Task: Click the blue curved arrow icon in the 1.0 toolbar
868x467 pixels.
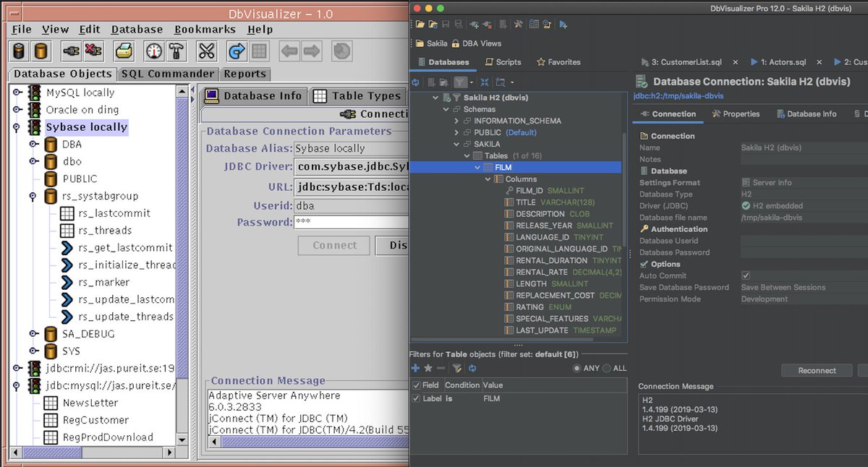Action: tap(236, 51)
